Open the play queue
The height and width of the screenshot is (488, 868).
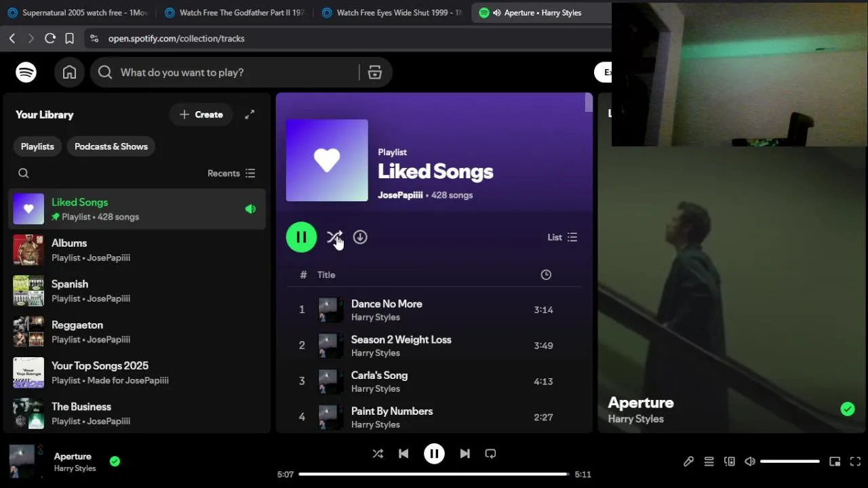point(709,462)
